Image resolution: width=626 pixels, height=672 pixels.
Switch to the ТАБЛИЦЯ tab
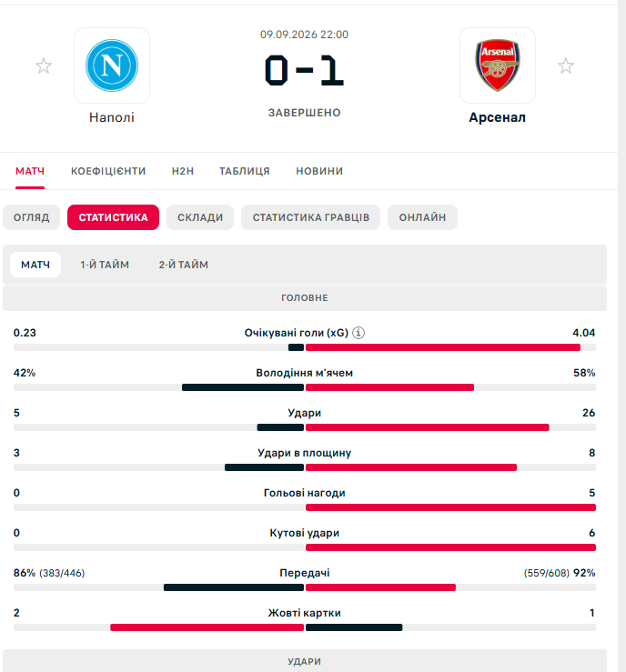[245, 171]
